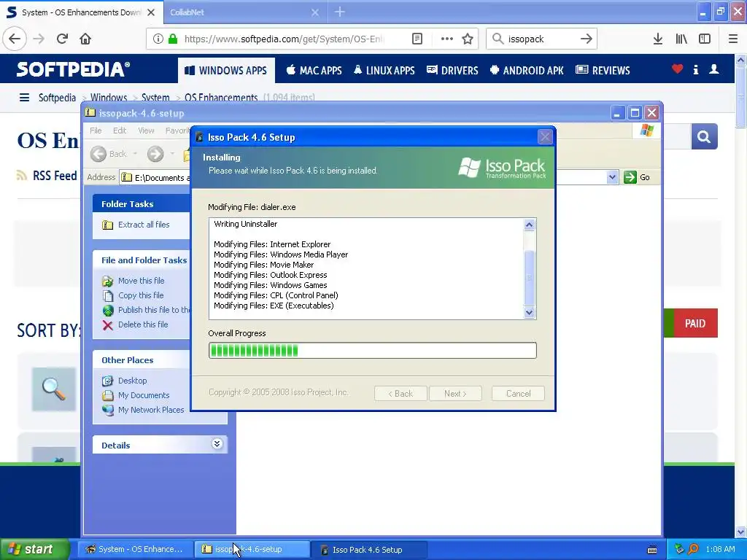
Task: Click Copy this file
Action: point(141,295)
